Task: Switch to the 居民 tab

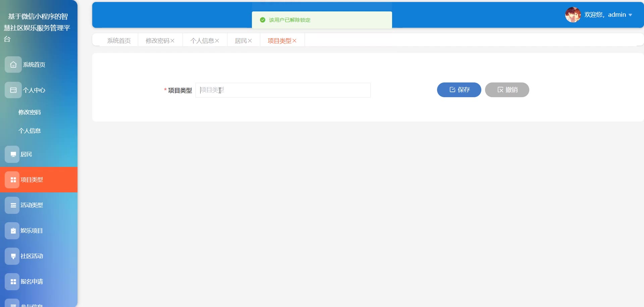Action: (x=241, y=41)
